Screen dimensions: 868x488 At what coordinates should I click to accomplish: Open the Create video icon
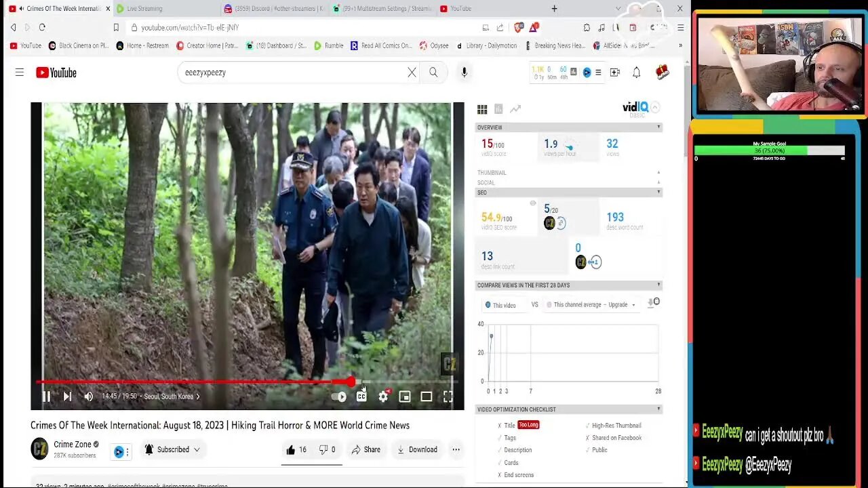[x=615, y=73]
